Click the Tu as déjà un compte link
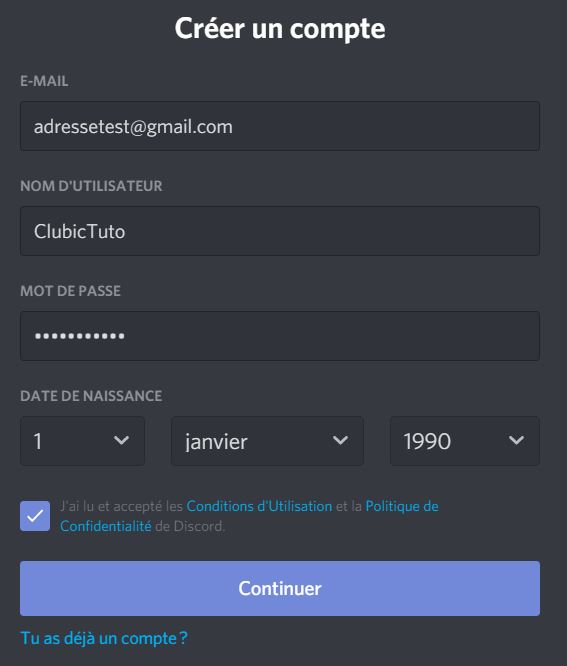The width and height of the screenshot is (567, 666). point(104,638)
